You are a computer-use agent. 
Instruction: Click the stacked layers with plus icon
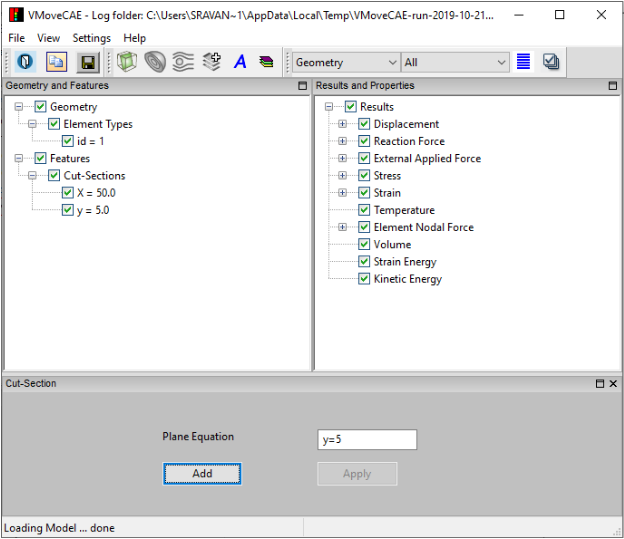[x=212, y=62]
